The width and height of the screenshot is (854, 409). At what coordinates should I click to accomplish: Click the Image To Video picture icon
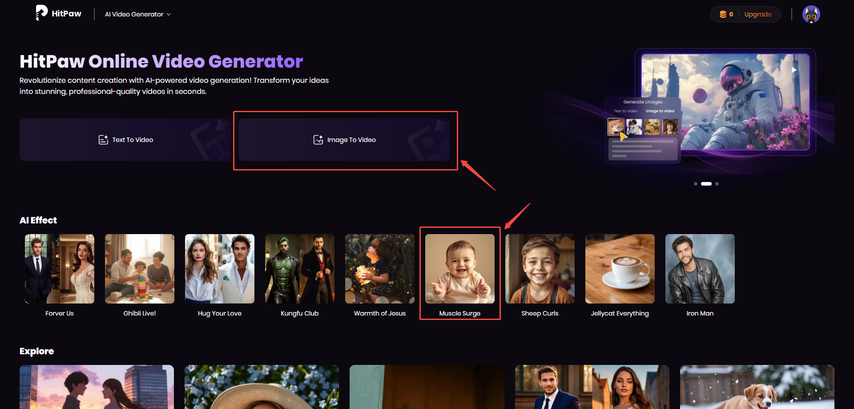[318, 140]
